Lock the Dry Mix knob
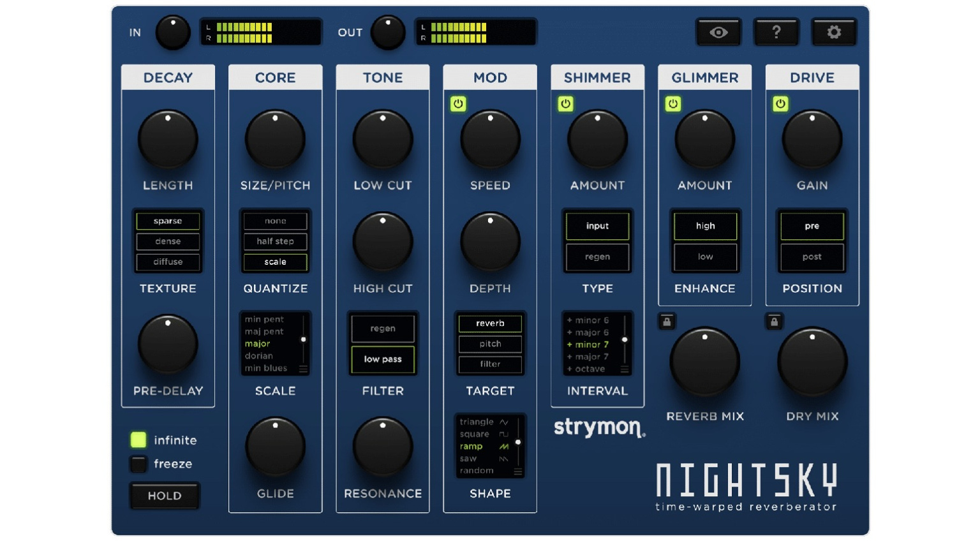The width and height of the screenshot is (980, 541). click(x=774, y=322)
